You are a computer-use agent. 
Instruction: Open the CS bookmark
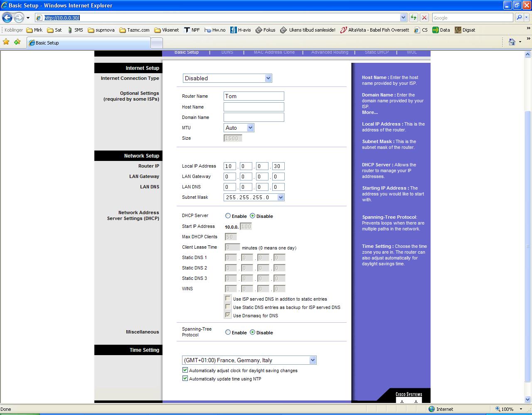tap(421, 30)
